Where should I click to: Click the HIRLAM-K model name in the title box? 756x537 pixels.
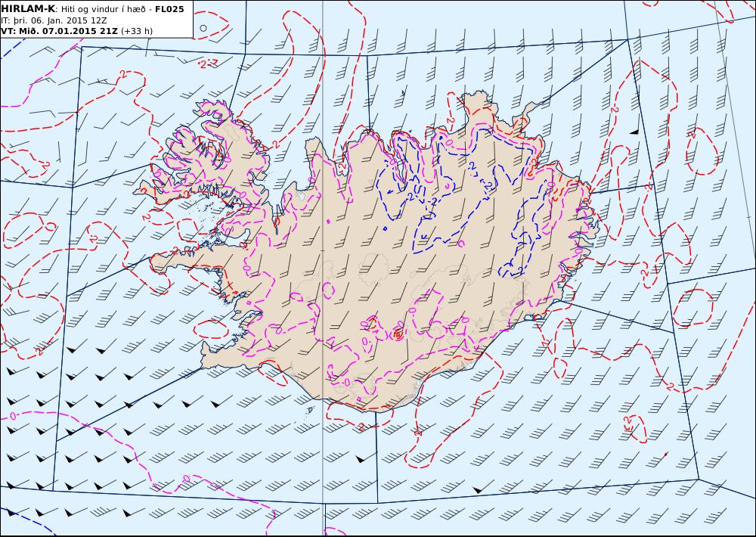[x=28, y=9]
